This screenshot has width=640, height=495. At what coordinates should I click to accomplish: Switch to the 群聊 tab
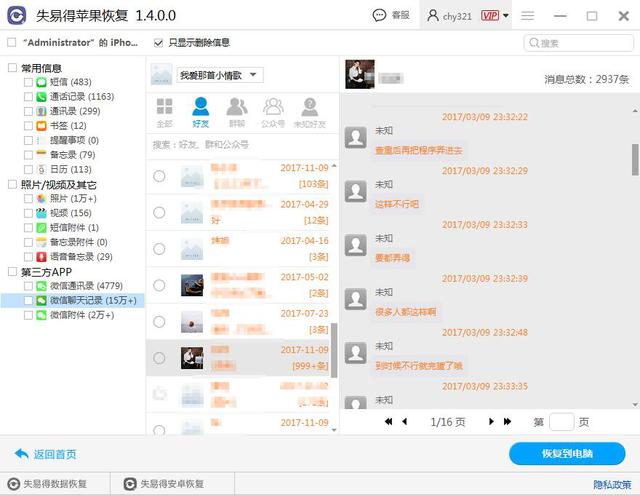pyautogui.click(x=237, y=113)
